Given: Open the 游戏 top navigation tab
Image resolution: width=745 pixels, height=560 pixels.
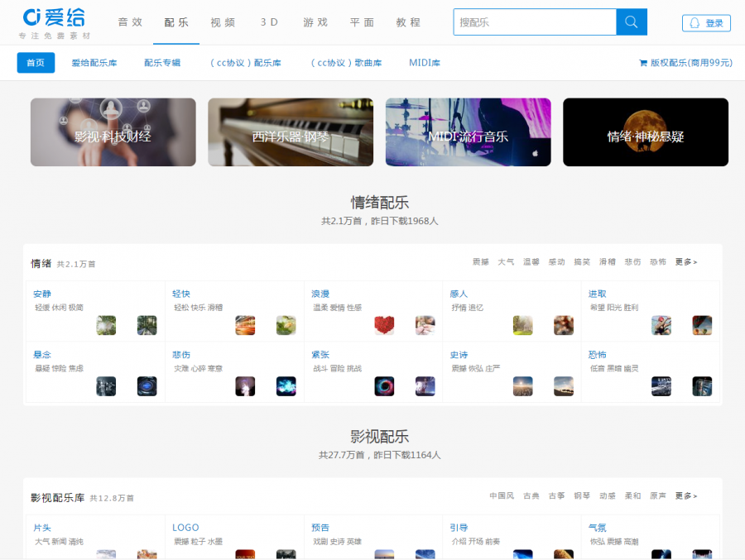Looking at the screenshot, I should (315, 22).
